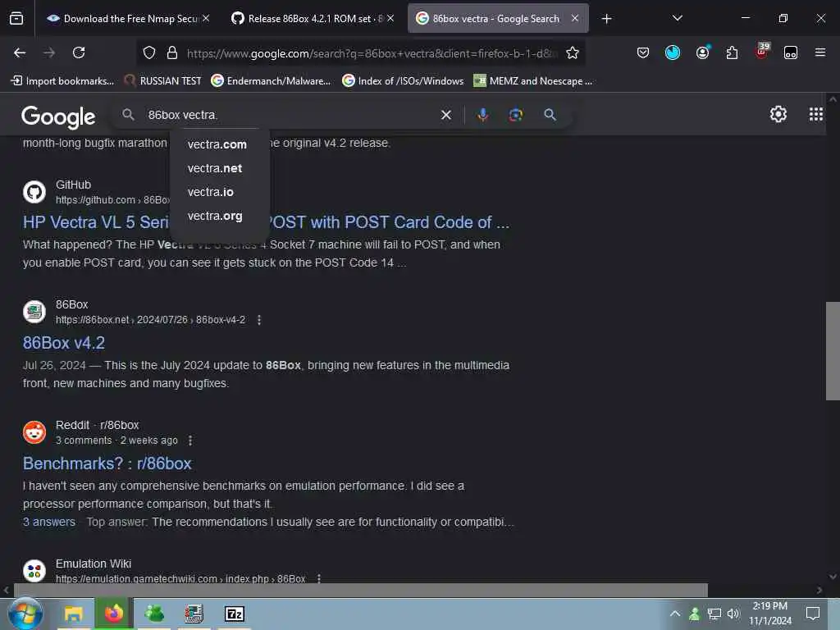Open 86Box v4.2 result link

coord(64,343)
